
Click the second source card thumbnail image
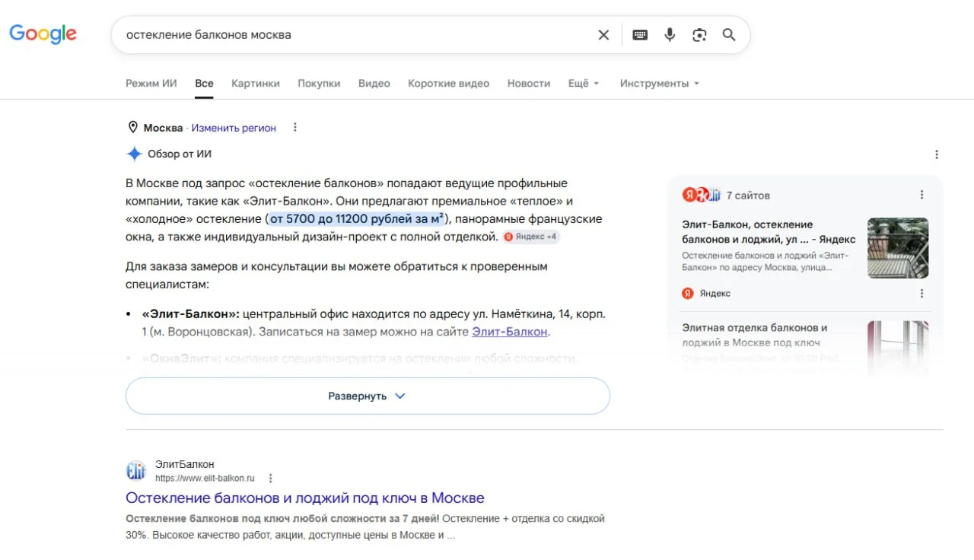pos(898,346)
